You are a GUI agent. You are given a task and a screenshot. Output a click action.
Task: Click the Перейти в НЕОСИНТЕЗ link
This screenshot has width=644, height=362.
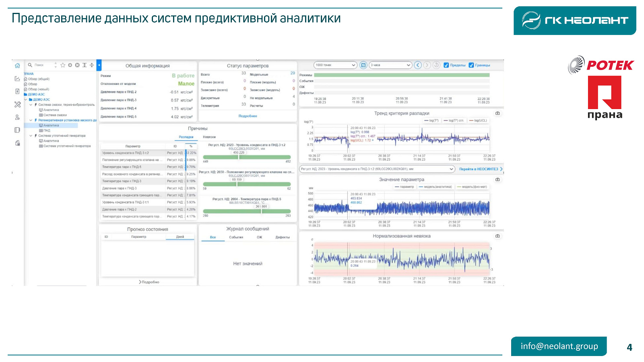(479, 169)
